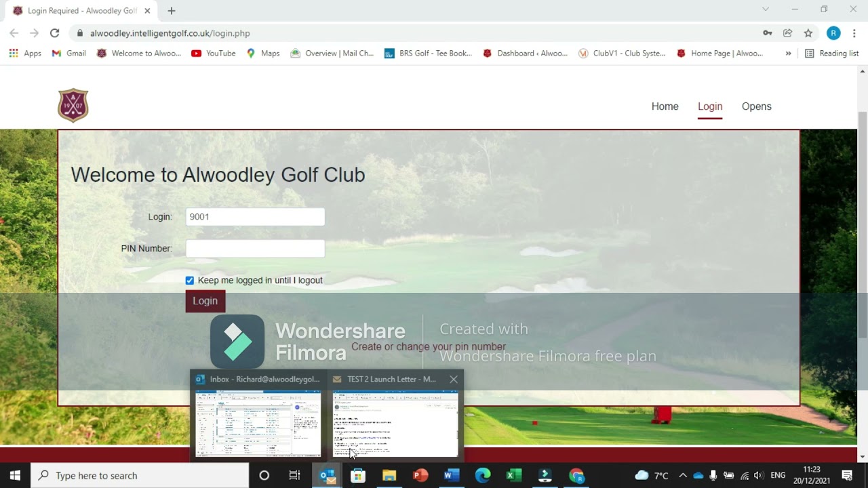Image resolution: width=868 pixels, height=488 pixels.
Task: Open OneDrive cloud tray icon
Action: point(698,475)
